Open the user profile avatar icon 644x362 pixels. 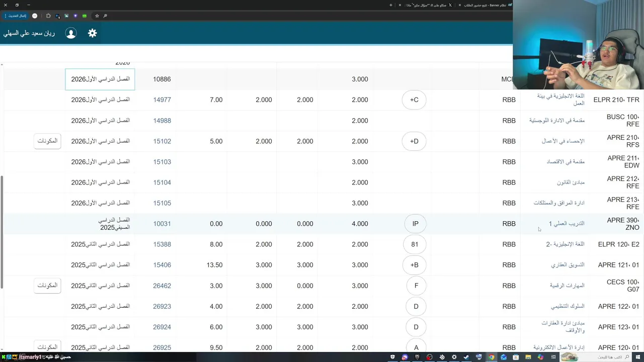[x=71, y=33]
